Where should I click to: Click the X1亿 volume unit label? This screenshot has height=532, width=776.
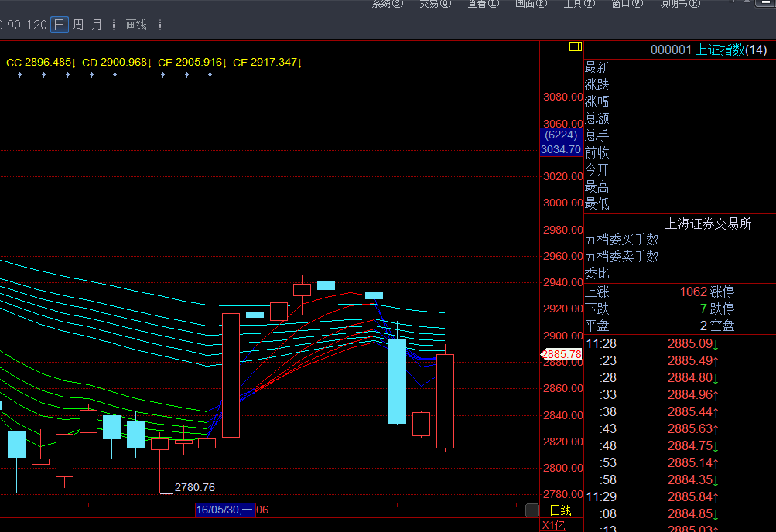point(553,526)
